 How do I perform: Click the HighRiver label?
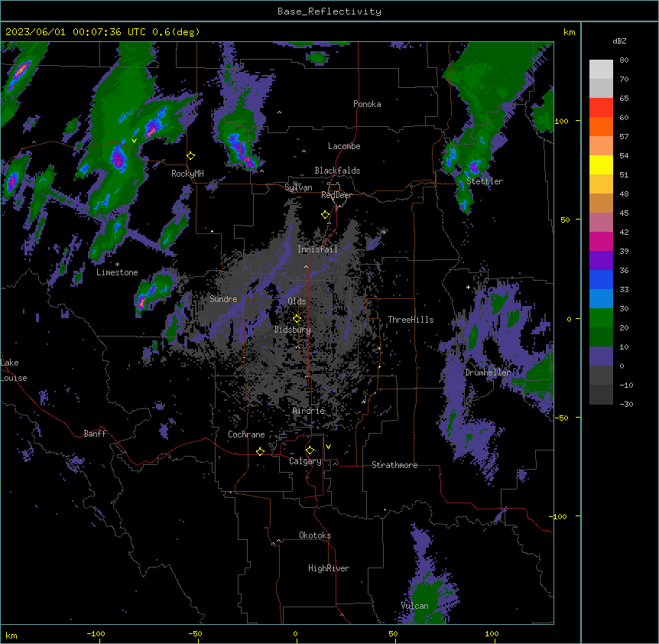329,568
